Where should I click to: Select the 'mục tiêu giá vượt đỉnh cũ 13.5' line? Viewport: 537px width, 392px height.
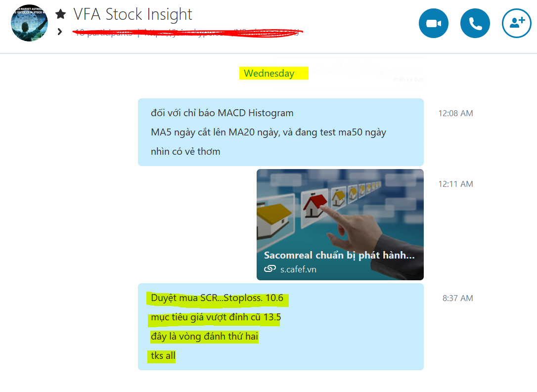coord(216,317)
